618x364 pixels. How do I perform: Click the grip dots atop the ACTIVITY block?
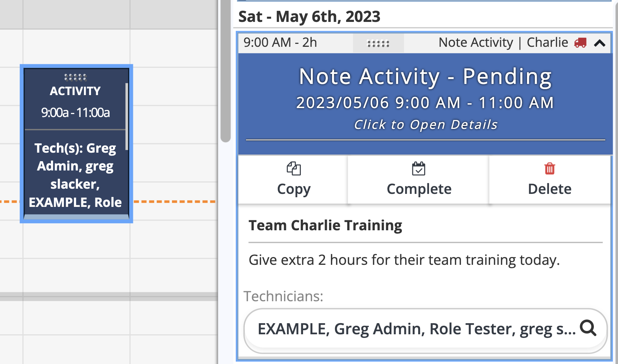tap(75, 77)
